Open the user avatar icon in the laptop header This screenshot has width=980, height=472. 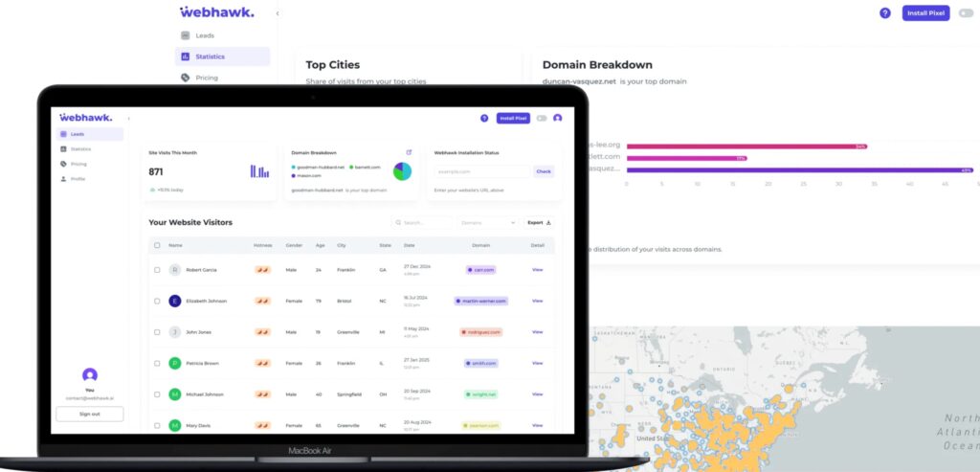(557, 118)
